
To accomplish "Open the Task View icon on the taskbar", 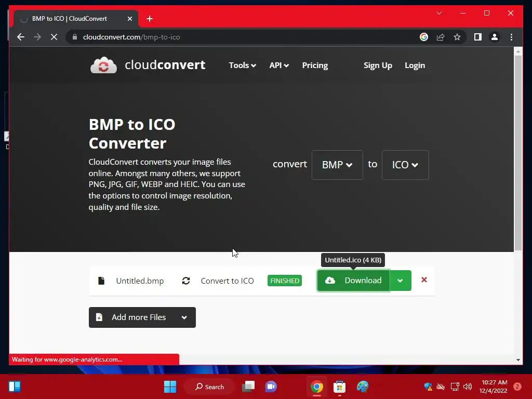I will pyautogui.click(x=248, y=387).
